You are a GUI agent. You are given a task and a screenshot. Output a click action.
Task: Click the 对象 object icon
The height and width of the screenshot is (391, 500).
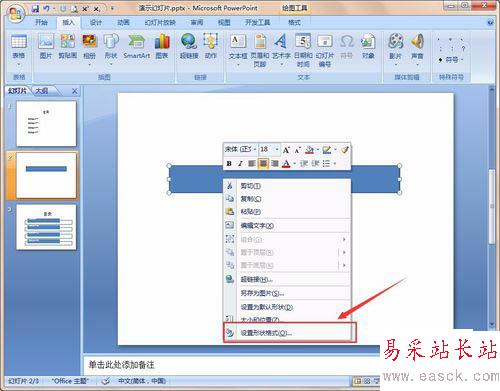point(368,47)
